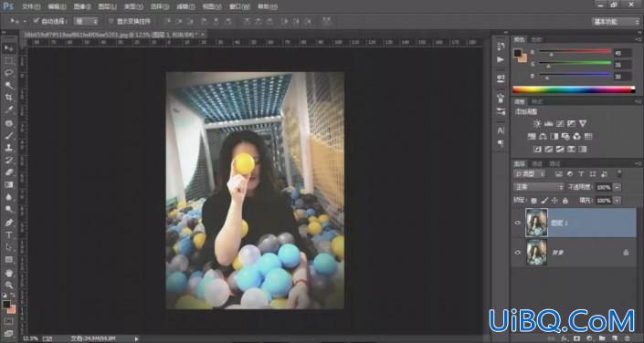The height and width of the screenshot is (343, 644).
Task: Select the History Brush tool
Action: point(8,160)
